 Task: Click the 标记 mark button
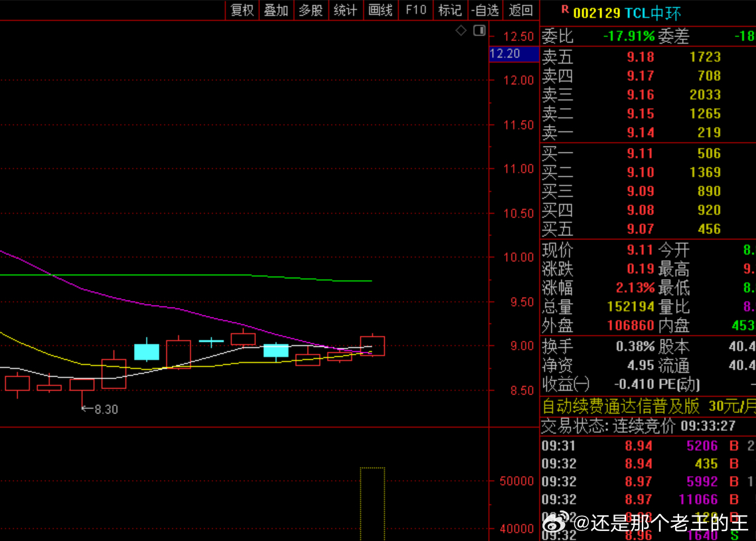coord(450,10)
